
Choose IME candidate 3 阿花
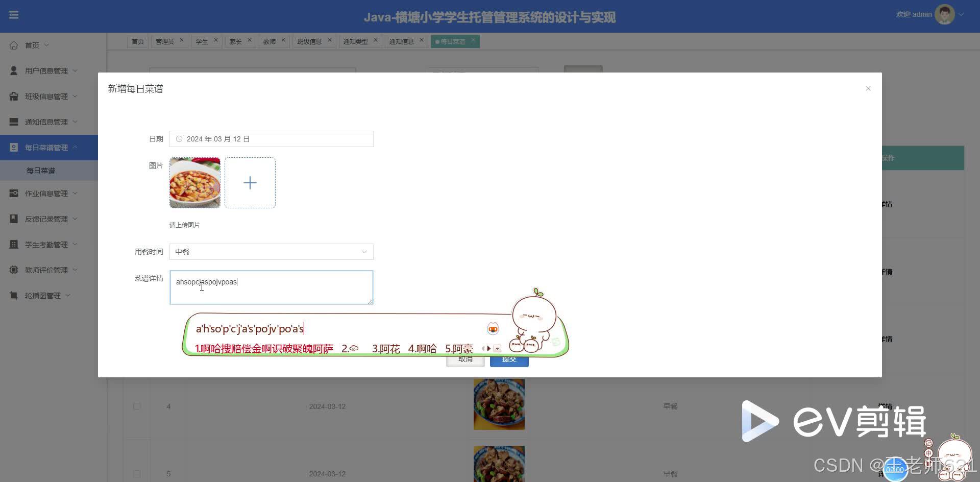point(386,349)
